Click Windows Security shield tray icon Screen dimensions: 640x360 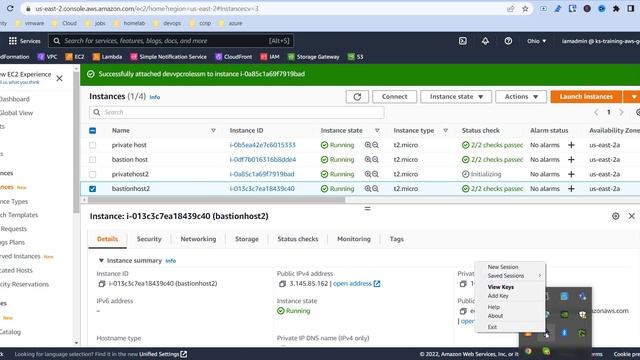coord(582,315)
